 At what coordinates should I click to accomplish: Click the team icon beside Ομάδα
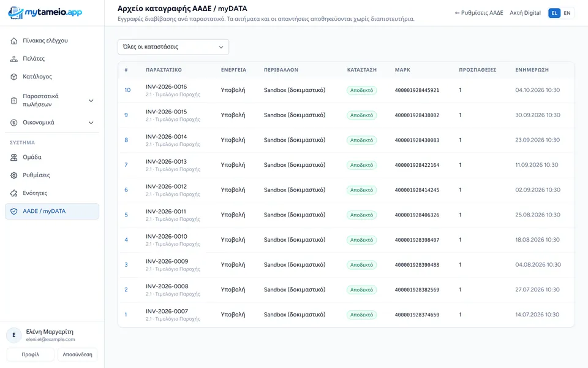[x=14, y=158]
